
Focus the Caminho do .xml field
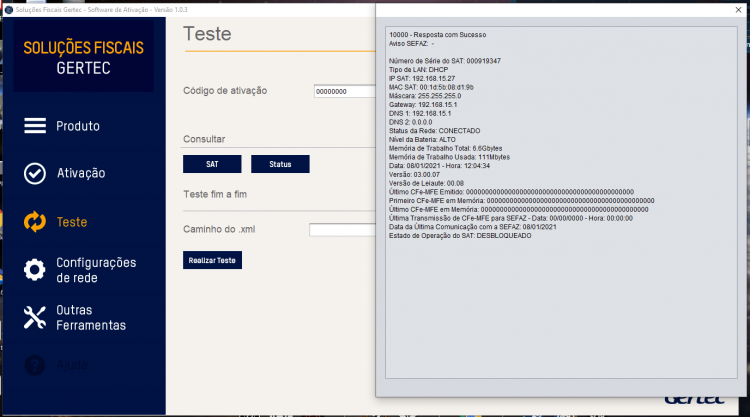[342, 230]
